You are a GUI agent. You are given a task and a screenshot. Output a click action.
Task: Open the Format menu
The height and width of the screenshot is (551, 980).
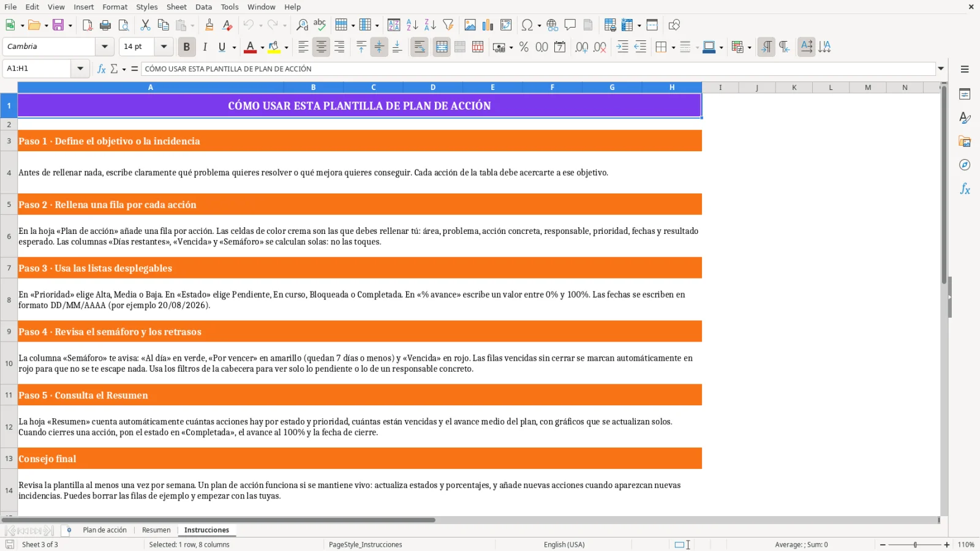(x=115, y=7)
